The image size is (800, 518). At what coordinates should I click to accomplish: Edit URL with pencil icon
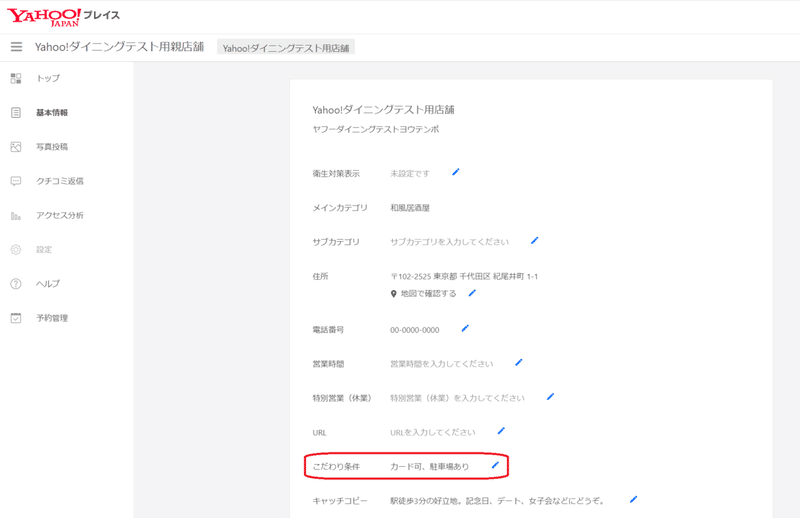[501, 431]
